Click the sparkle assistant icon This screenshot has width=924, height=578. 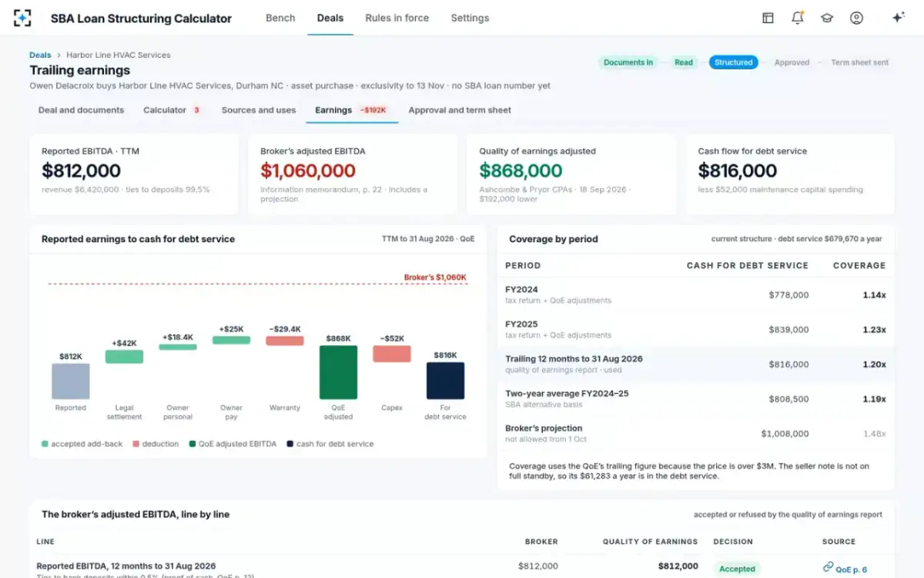(x=898, y=18)
